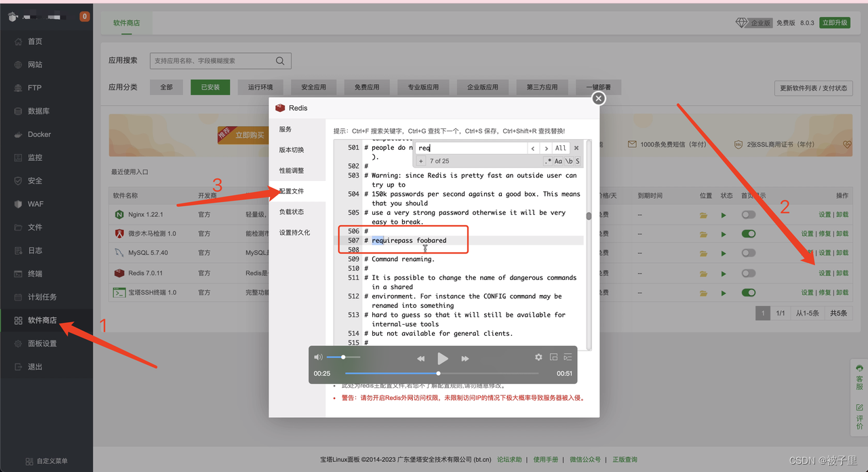Select the 设置持久化 tab in Redis dialog
Image resolution: width=868 pixels, height=472 pixels.
(x=297, y=233)
